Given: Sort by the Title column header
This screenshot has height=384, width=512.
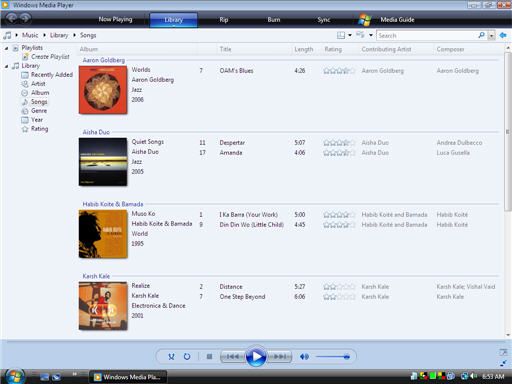Looking at the screenshot, I should pos(225,49).
